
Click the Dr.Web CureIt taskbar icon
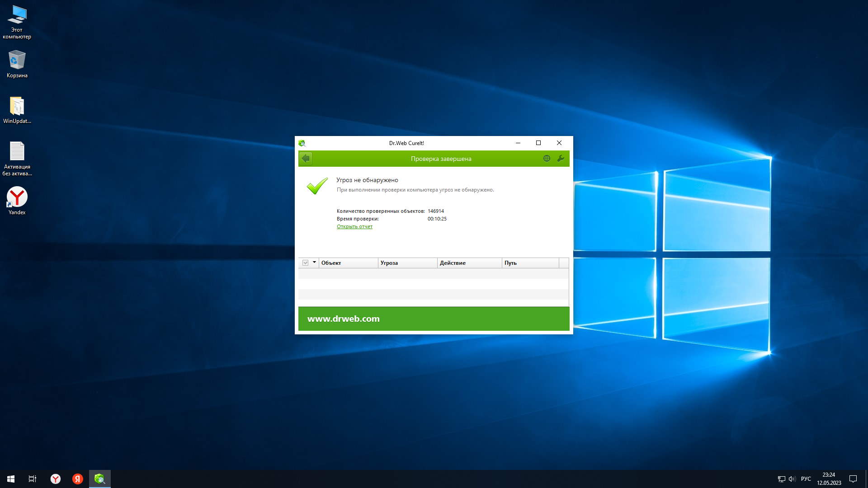pos(99,479)
